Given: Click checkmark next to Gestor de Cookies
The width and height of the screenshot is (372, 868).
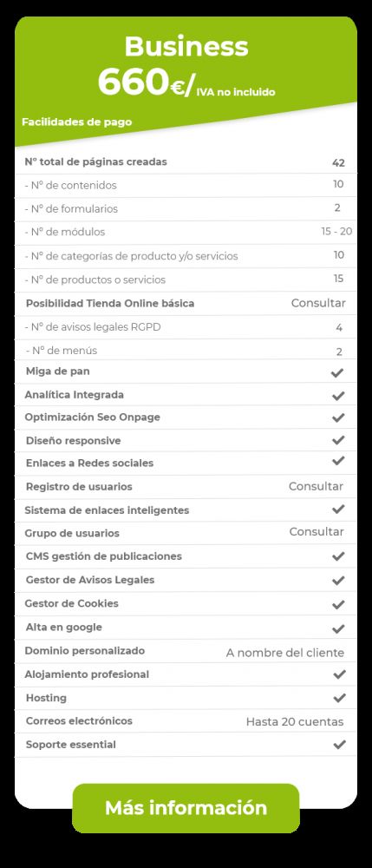Looking at the screenshot, I should pos(338,604).
